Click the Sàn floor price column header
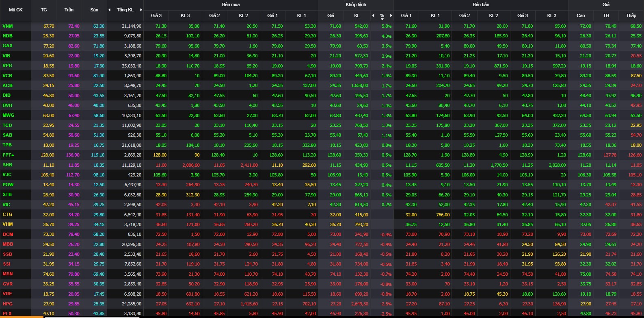 pos(94,10)
